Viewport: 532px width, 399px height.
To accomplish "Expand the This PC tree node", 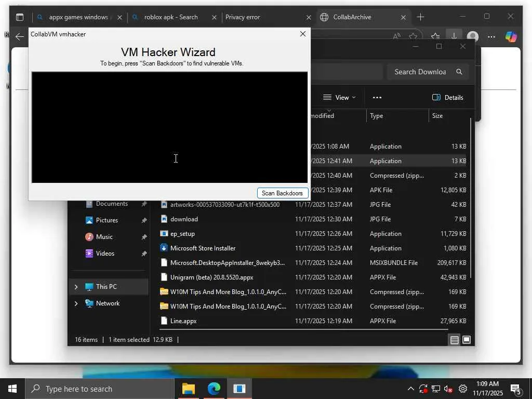I will [76, 287].
